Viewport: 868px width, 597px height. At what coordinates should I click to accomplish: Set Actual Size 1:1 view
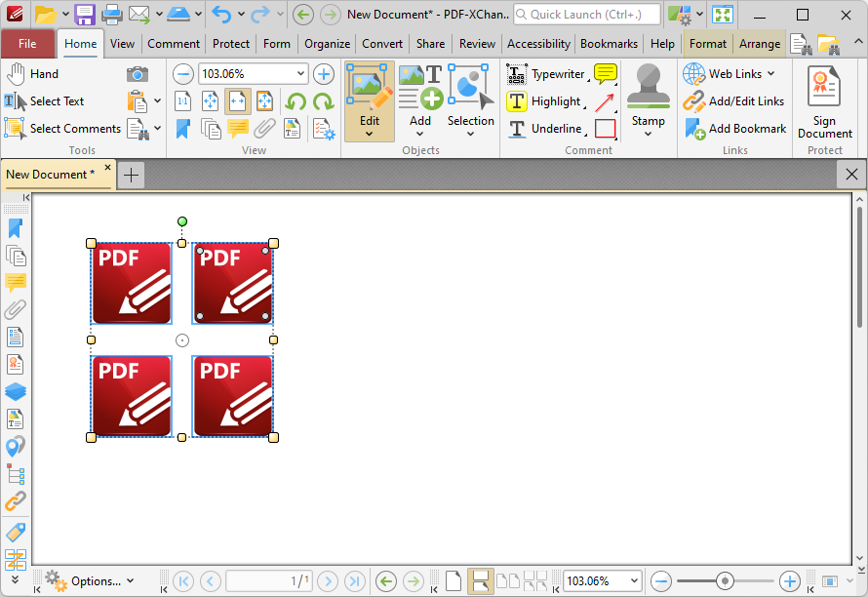tap(182, 101)
